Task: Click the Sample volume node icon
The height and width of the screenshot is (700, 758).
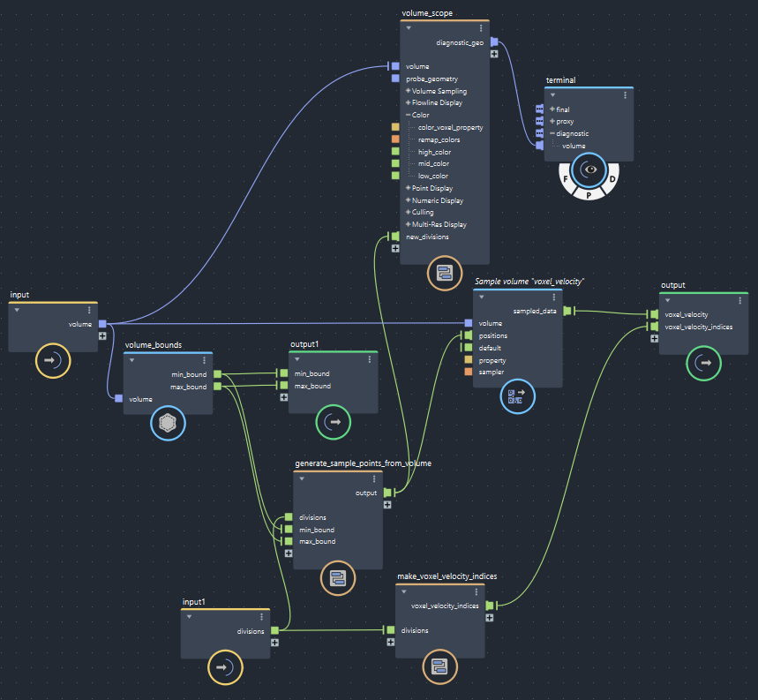Action: (517, 396)
